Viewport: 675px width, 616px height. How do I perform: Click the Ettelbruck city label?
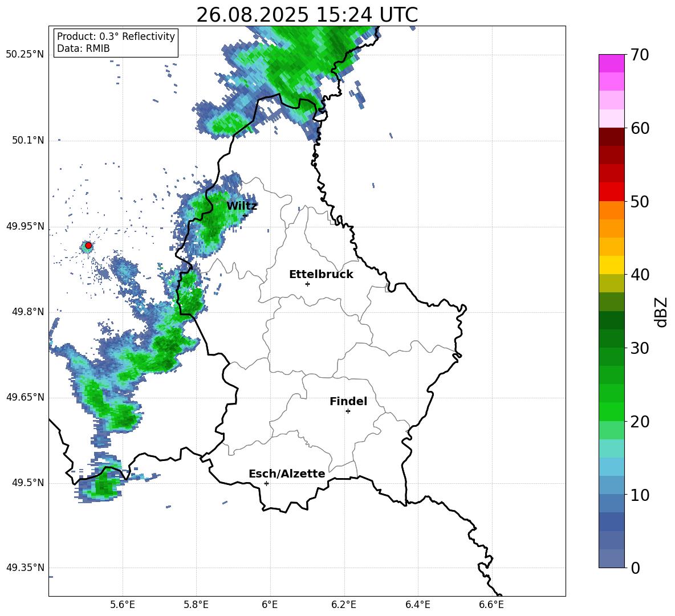click(321, 275)
